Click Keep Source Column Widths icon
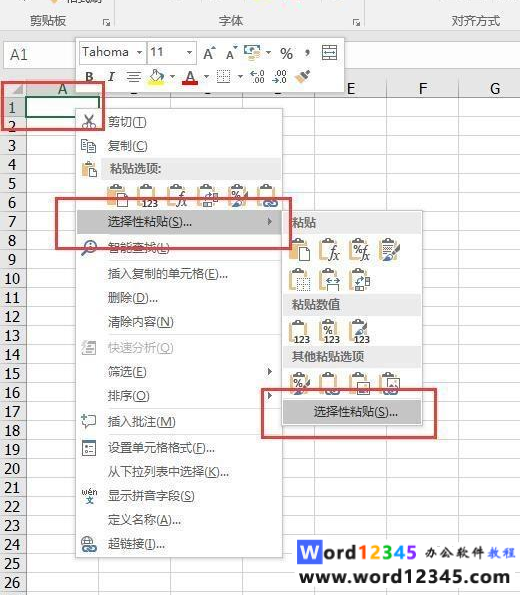Image resolution: width=520 pixels, height=595 pixels. (329, 280)
